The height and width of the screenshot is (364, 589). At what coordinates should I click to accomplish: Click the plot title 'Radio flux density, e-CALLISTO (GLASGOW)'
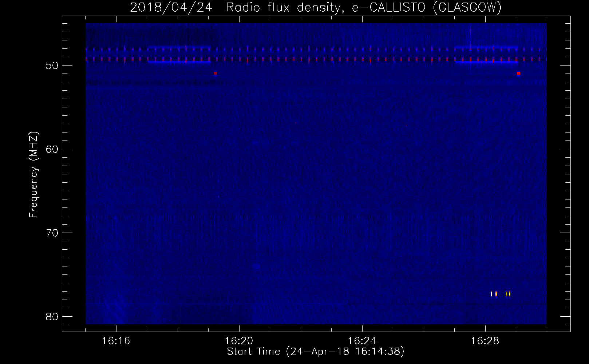point(364,7)
